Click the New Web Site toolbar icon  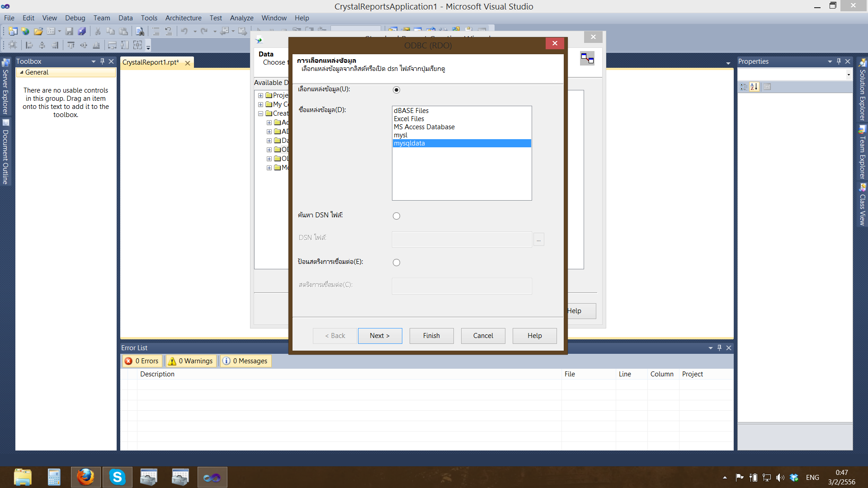[x=25, y=31]
